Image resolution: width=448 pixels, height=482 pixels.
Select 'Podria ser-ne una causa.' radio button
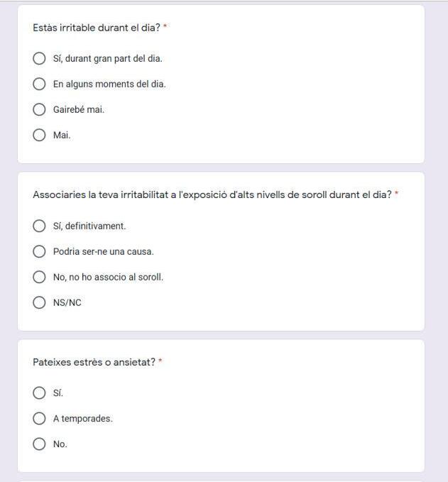pyautogui.click(x=40, y=251)
